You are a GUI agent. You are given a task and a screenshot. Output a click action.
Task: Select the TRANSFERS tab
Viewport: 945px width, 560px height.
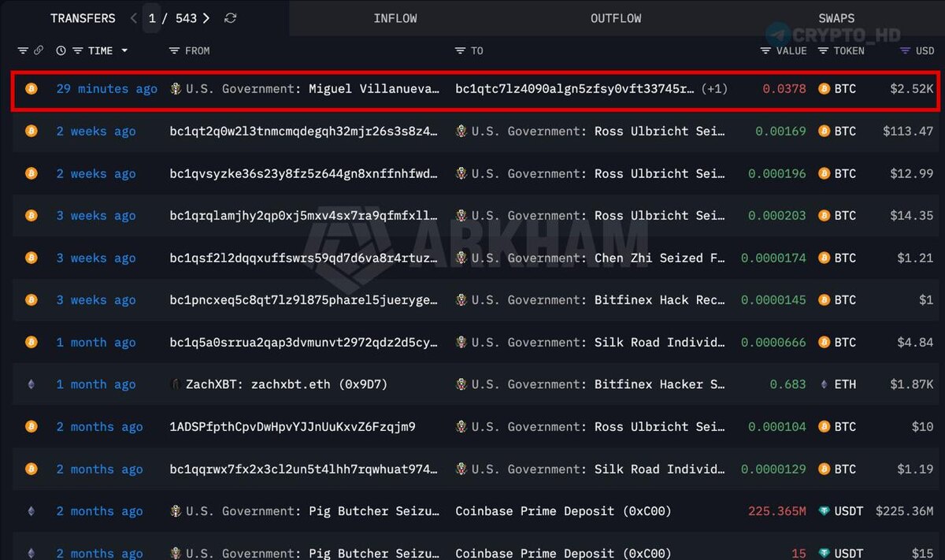pos(83,18)
